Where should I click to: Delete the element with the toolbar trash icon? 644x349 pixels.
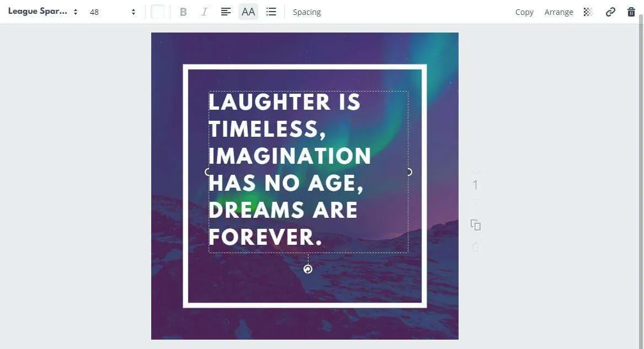coord(631,12)
